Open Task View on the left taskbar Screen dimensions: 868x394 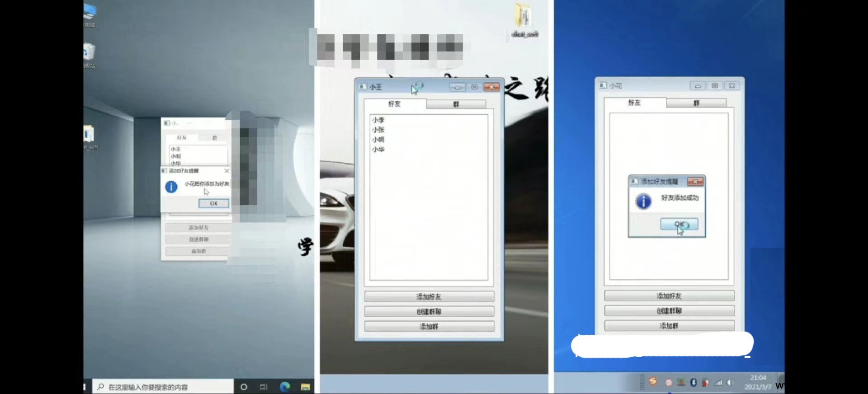click(x=264, y=387)
